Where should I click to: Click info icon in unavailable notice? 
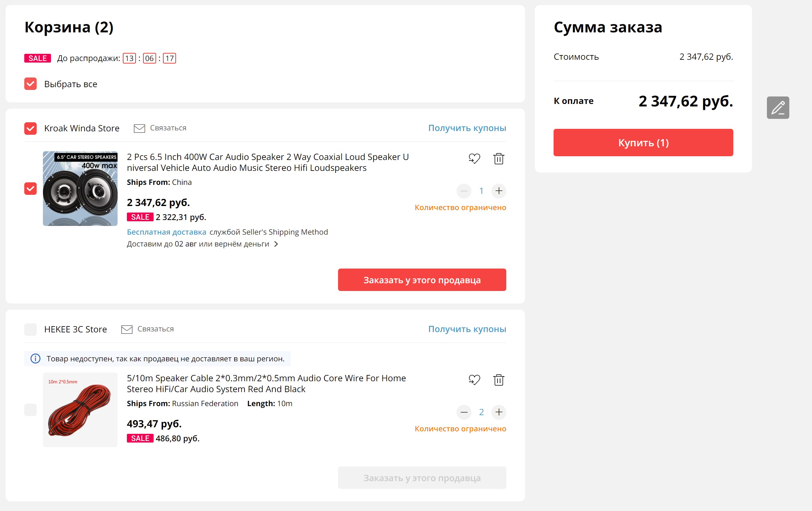(35, 359)
